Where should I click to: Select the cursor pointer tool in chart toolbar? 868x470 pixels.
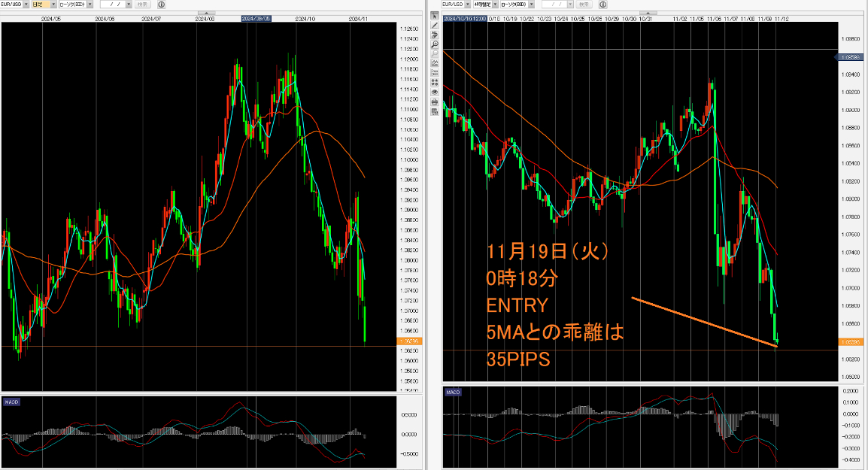point(435,16)
